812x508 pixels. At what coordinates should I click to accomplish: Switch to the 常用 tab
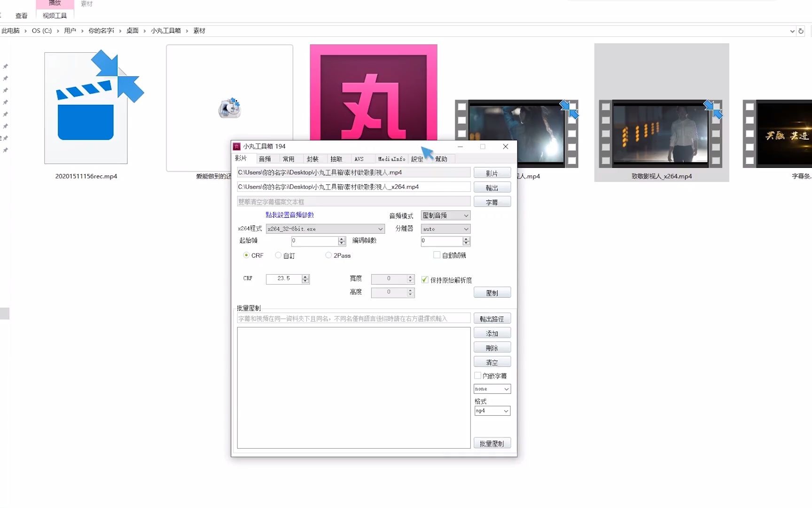(x=288, y=159)
